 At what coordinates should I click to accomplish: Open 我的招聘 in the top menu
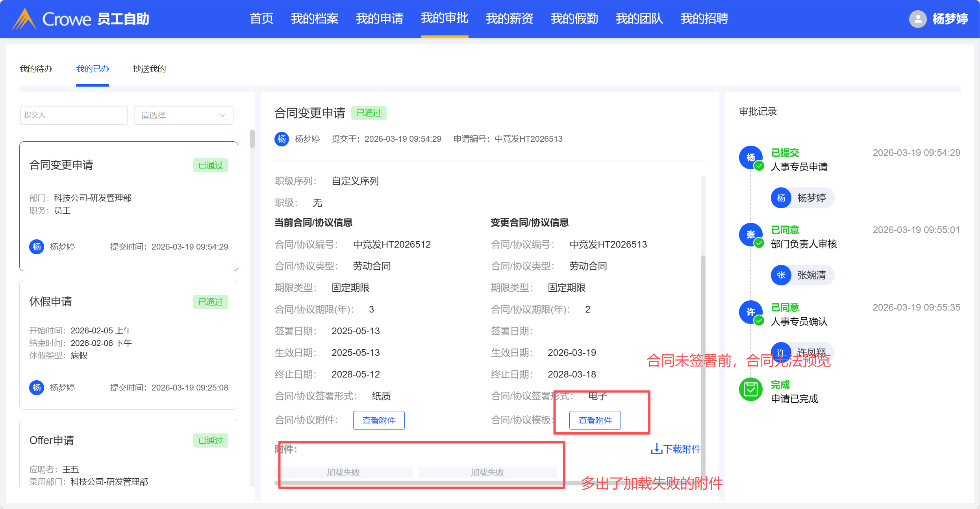[704, 19]
